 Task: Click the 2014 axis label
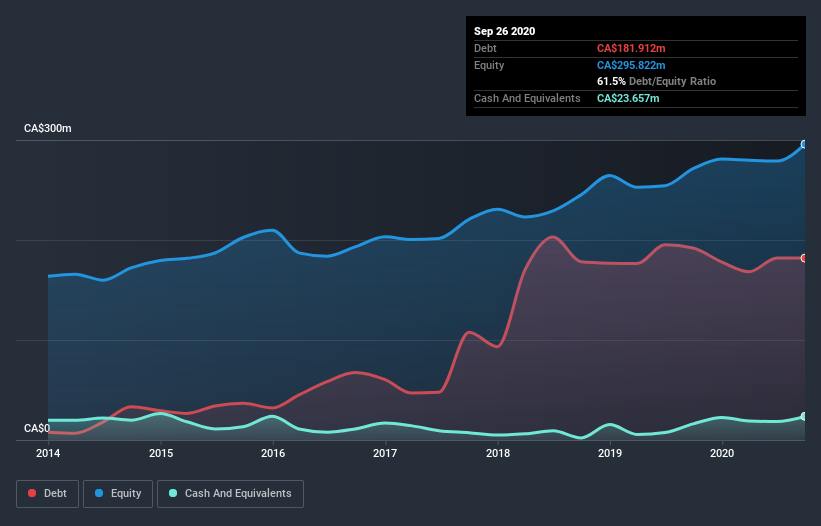tap(48, 453)
